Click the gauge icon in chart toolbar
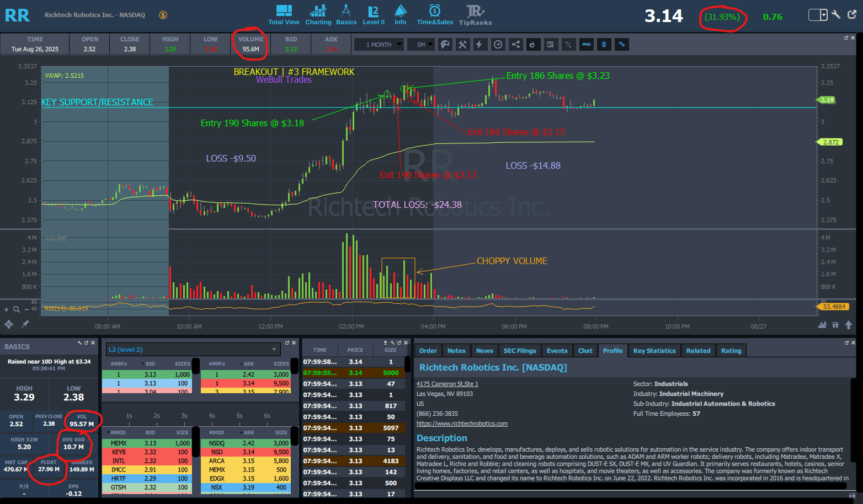 click(498, 45)
